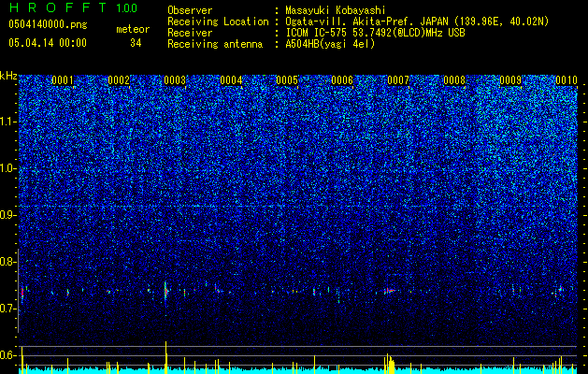The image size is (588, 374).
Task: Select the filename 0504140000.png
Action: coord(48,24)
